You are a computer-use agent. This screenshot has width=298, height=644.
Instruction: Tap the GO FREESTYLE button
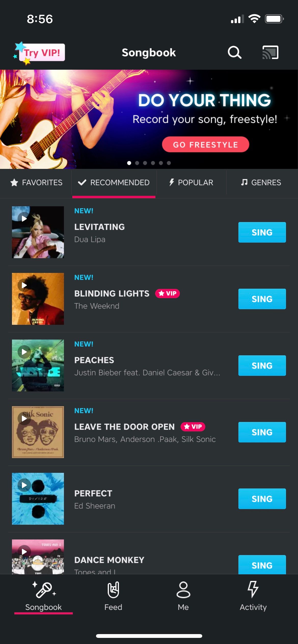pyautogui.click(x=205, y=144)
